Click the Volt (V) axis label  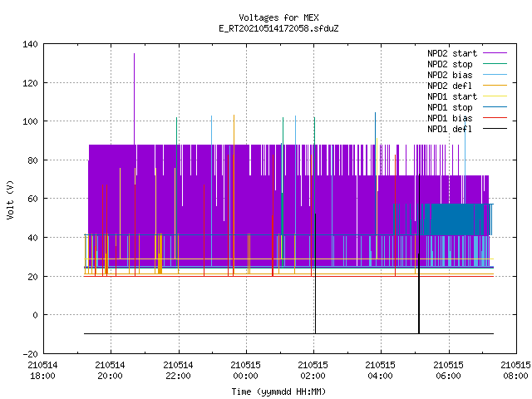10,199
